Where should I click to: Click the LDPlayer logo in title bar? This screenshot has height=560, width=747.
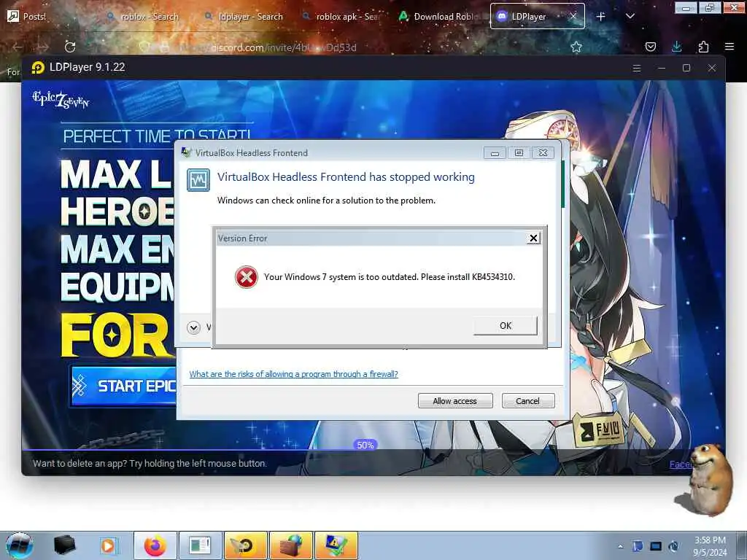(x=38, y=68)
